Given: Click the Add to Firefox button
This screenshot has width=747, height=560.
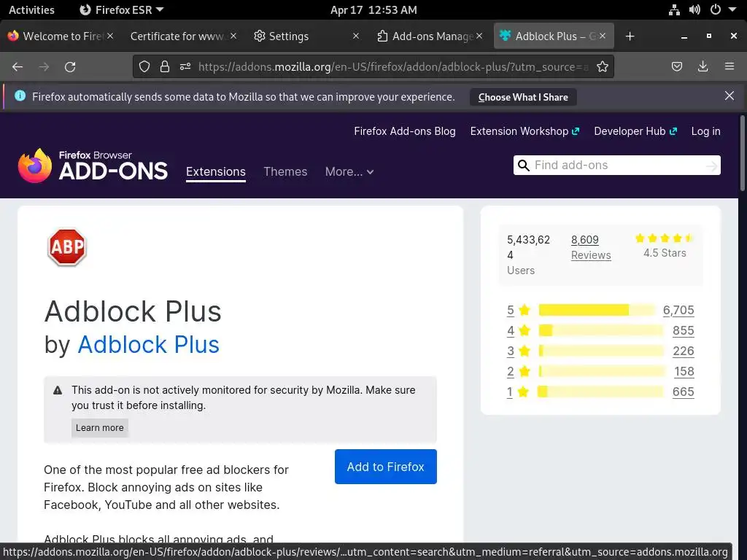Looking at the screenshot, I should (x=385, y=467).
